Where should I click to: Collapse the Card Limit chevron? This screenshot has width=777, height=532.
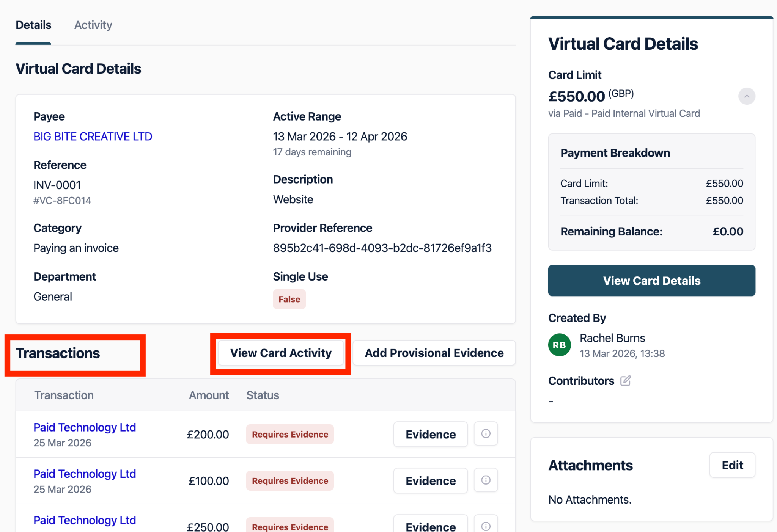coord(746,96)
